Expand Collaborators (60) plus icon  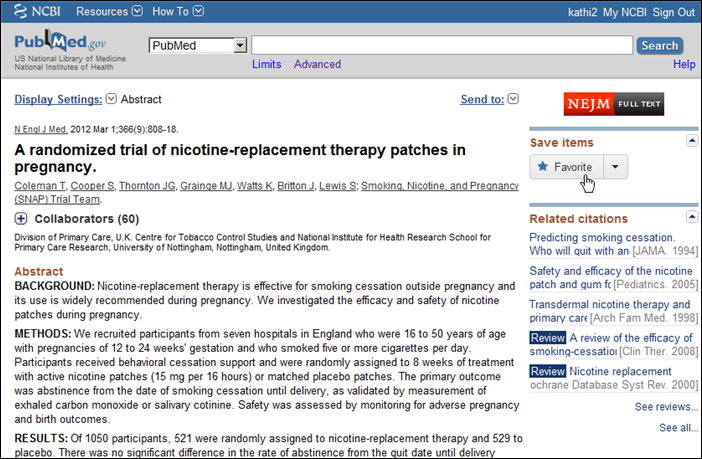(x=21, y=219)
